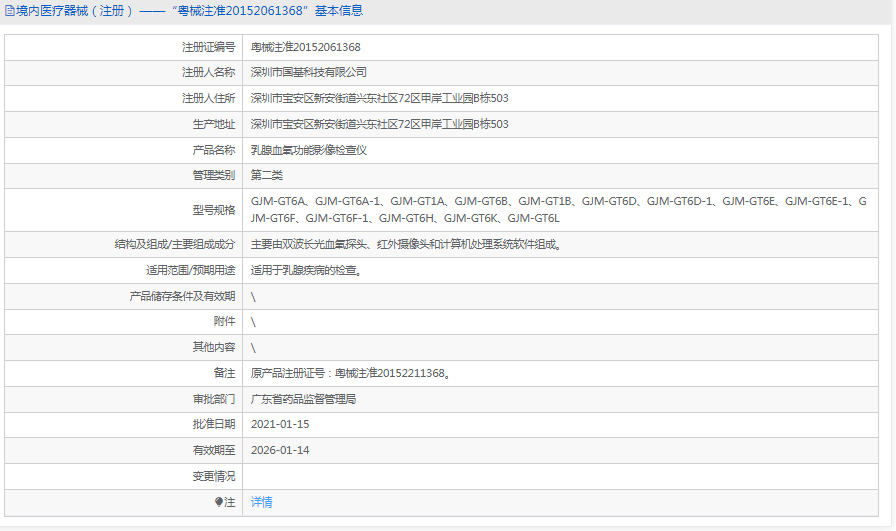
Task: Click the 审批部门 row label
Action: pyautogui.click(x=214, y=399)
